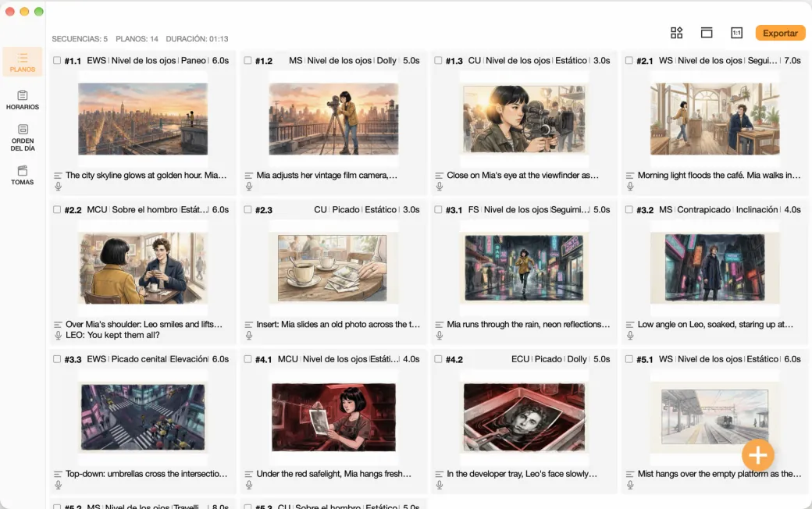Select checkbox for shot #2.2

[x=57, y=210]
